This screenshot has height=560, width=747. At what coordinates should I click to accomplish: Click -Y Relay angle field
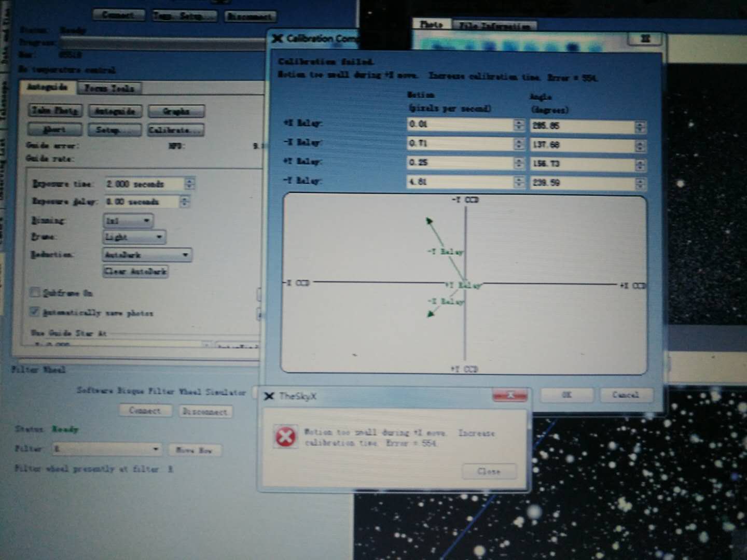(x=583, y=183)
